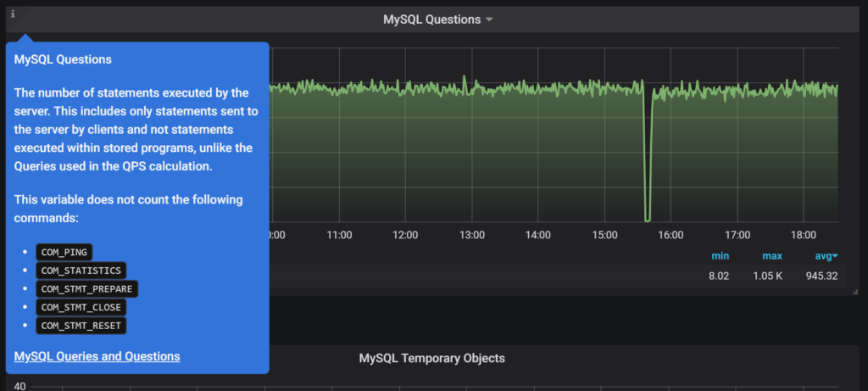Image resolution: width=868 pixels, height=391 pixels.
Task: Click the legend min value 8.02
Action: coord(719,276)
